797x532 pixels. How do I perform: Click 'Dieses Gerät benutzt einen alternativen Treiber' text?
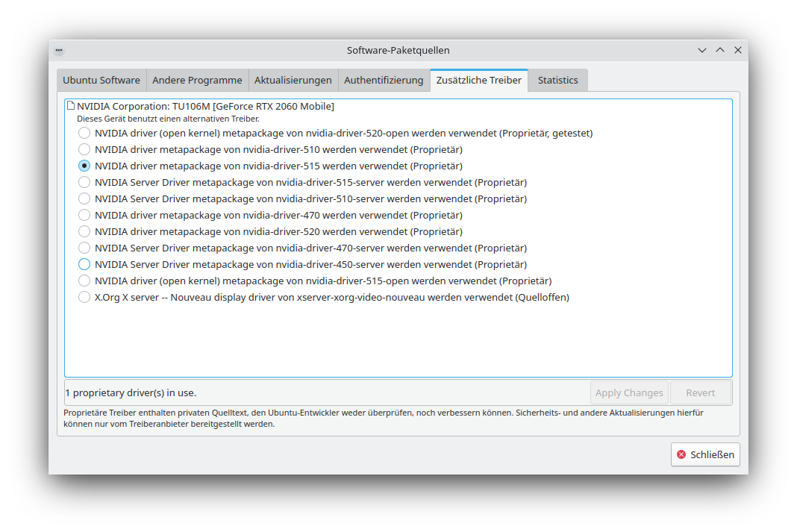click(168, 119)
